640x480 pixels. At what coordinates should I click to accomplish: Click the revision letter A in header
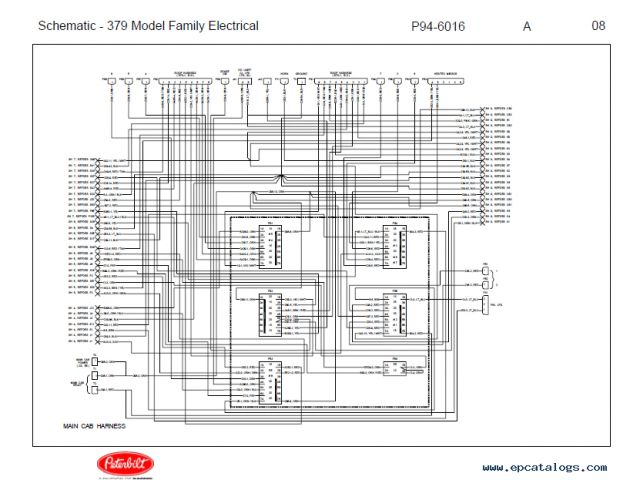[x=527, y=26]
